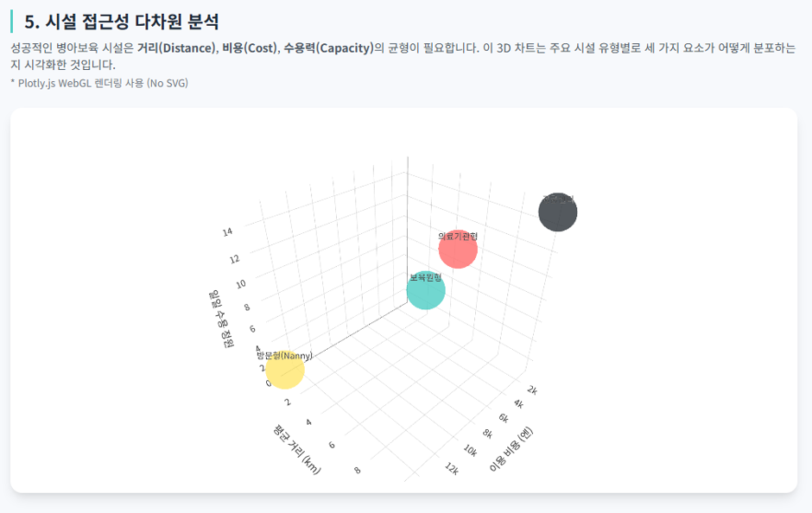Click the 보육원형 data label text
The height and width of the screenshot is (513, 812).
click(426, 277)
